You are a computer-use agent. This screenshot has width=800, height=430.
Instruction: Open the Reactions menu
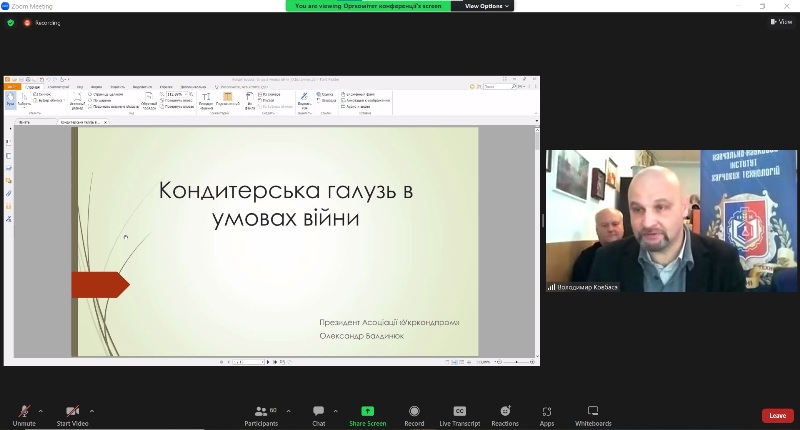[x=505, y=412]
